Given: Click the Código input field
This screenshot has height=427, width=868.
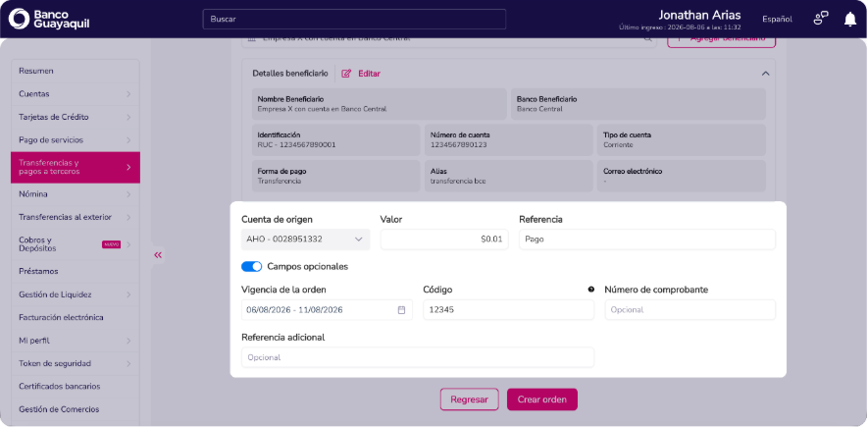Looking at the screenshot, I should pyautogui.click(x=508, y=310).
